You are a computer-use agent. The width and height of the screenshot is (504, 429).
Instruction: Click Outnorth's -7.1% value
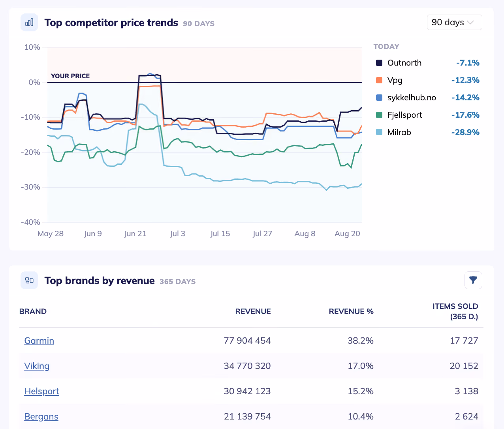click(x=468, y=63)
